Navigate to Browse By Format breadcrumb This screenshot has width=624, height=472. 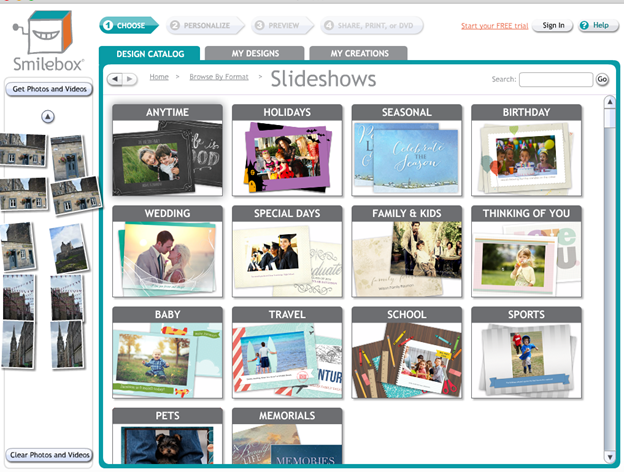(218, 76)
